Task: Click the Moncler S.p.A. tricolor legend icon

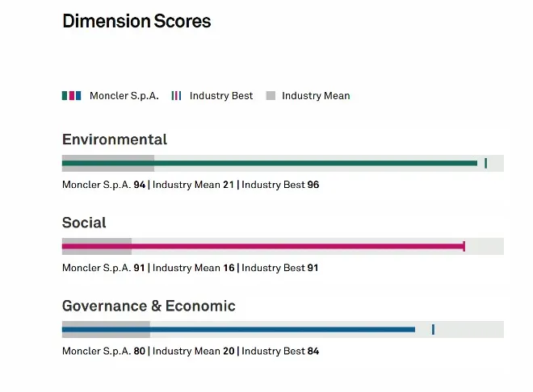Action: point(71,96)
